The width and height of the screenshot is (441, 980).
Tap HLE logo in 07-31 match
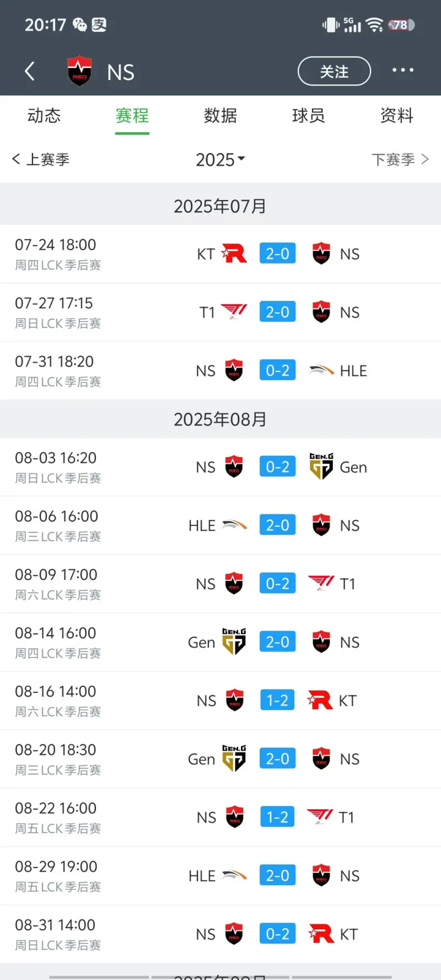pyautogui.click(x=321, y=370)
